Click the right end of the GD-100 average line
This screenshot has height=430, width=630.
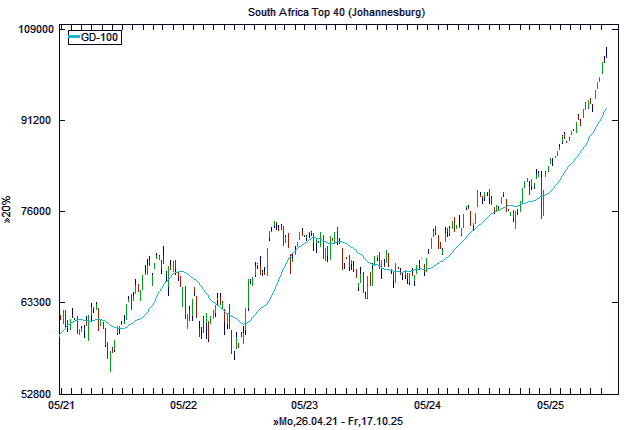click(x=606, y=109)
